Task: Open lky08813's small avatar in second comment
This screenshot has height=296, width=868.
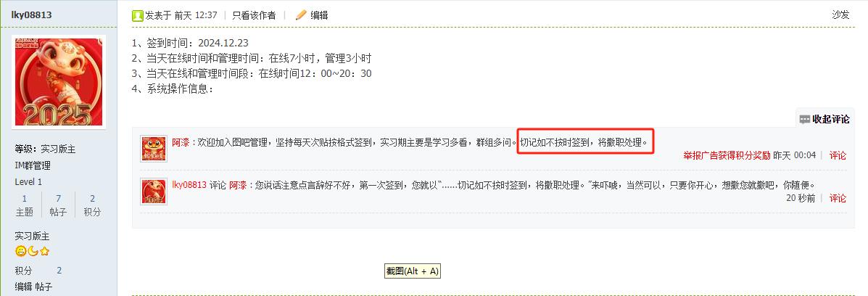Action: pyautogui.click(x=154, y=192)
